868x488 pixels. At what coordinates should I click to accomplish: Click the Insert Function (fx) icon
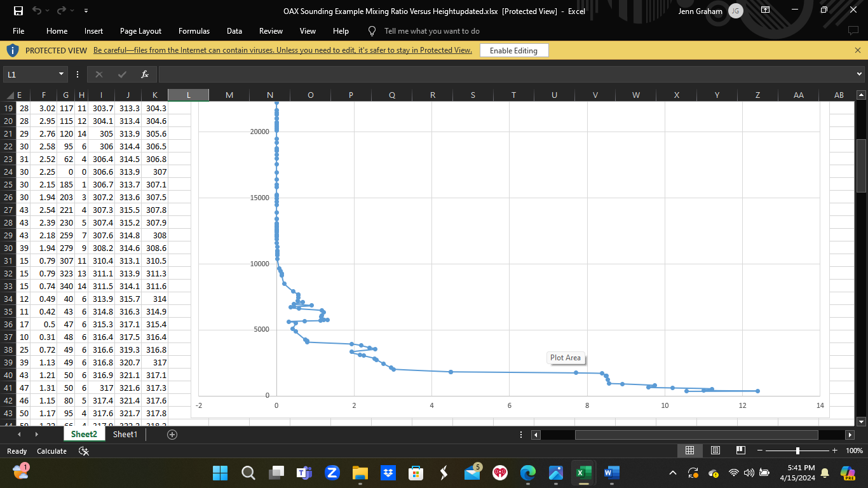(x=144, y=74)
